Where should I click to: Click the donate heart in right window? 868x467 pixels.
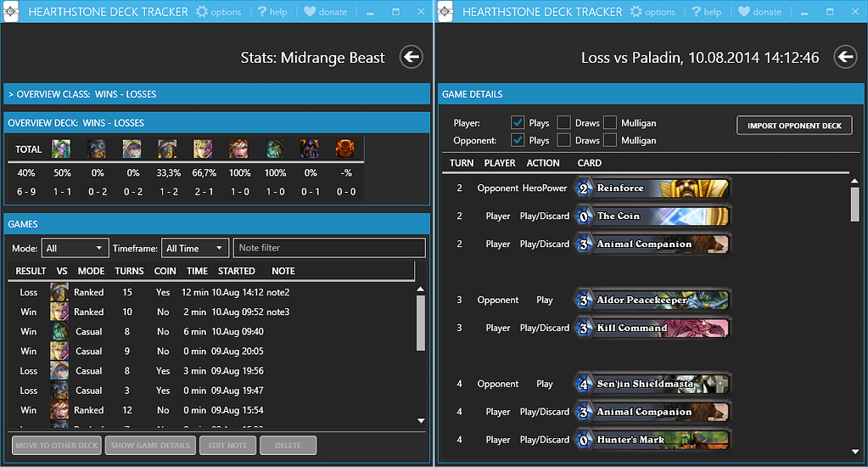point(744,12)
